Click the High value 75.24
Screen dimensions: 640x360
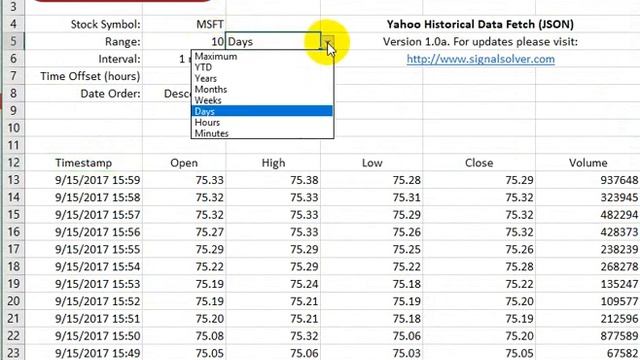pos(273,284)
